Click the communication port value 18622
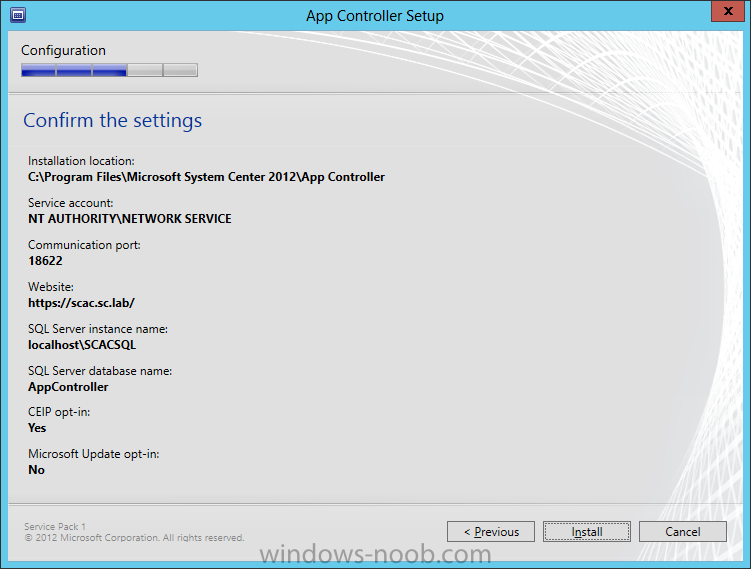This screenshot has width=751, height=569. pyautogui.click(x=46, y=261)
